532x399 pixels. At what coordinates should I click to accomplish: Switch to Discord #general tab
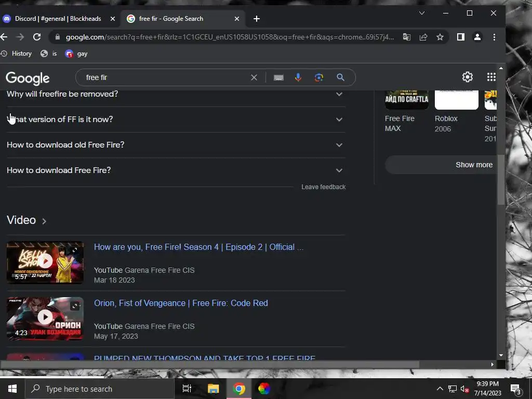pos(58,19)
